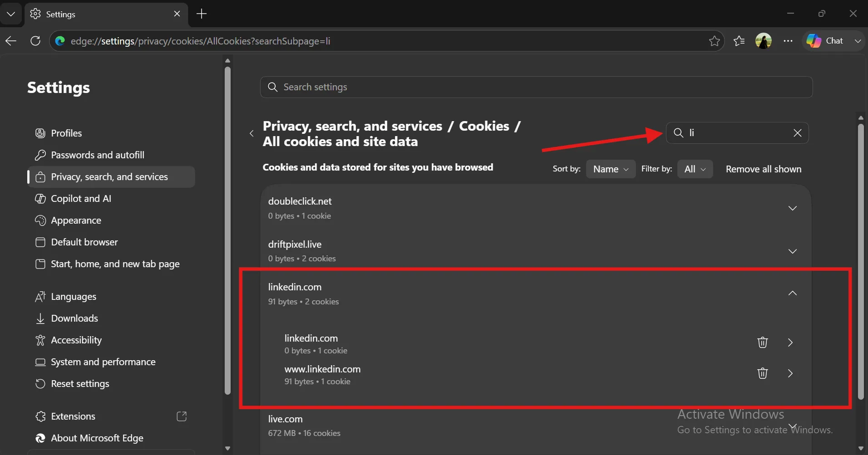The width and height of the screenshot is (868, 455).
Task: Select the Settings browser tab
Action: coord(106,14)
